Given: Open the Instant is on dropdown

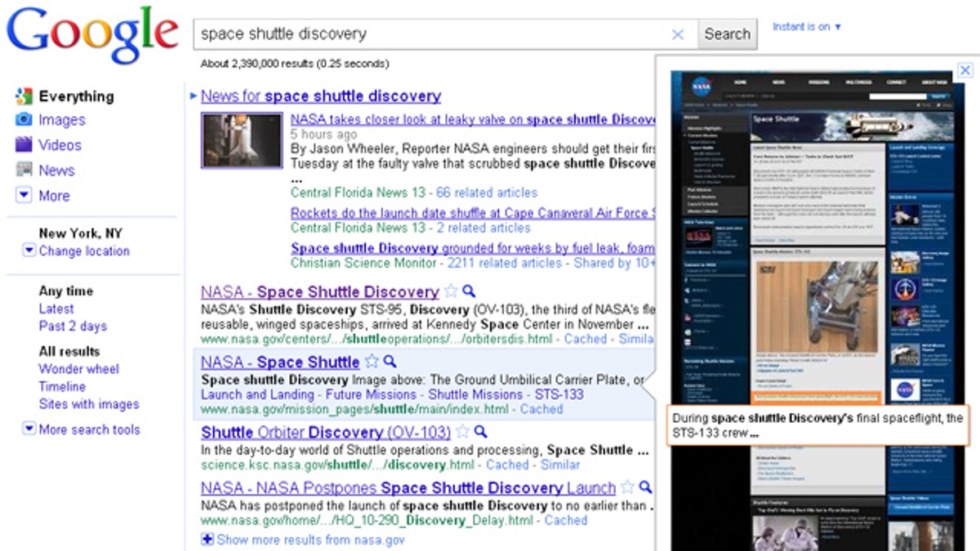Looking at the screenshot, I should (807, 27).
